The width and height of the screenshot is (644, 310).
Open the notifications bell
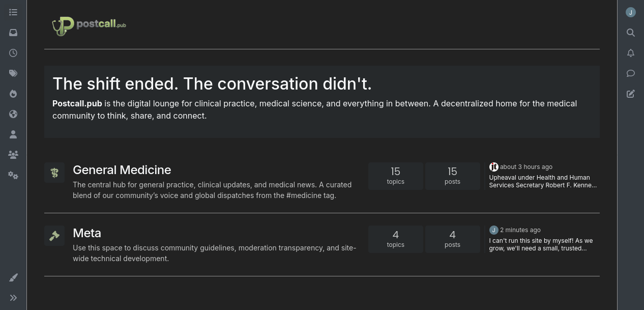(631, 53)
